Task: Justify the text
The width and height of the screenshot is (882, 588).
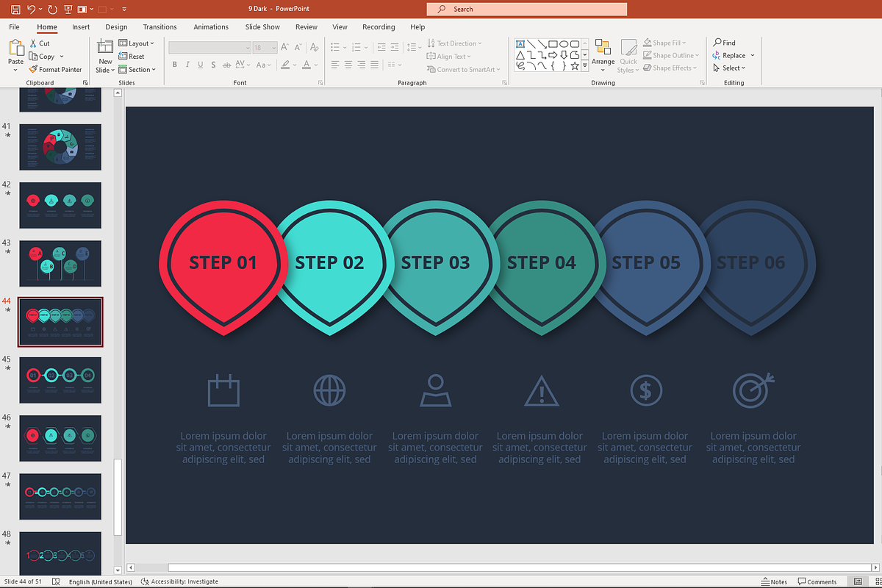Action: [375, 65]
